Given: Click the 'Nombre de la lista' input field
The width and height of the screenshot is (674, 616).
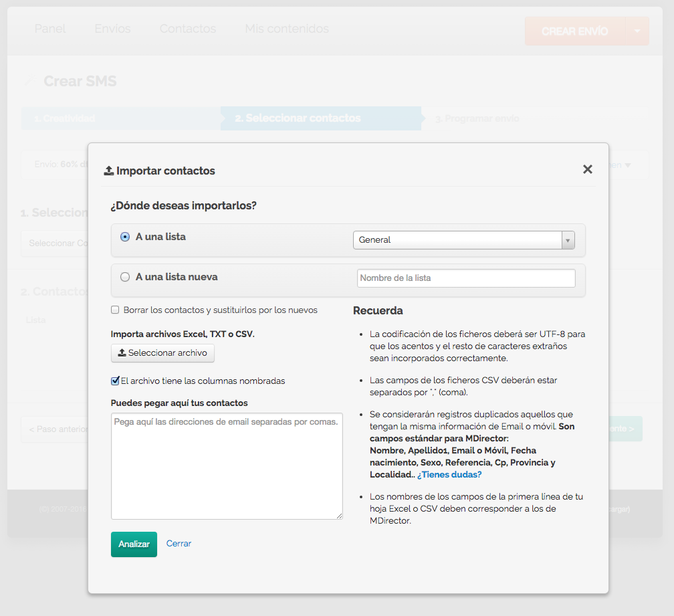Looking at the screenshot, I should point(466,278).
